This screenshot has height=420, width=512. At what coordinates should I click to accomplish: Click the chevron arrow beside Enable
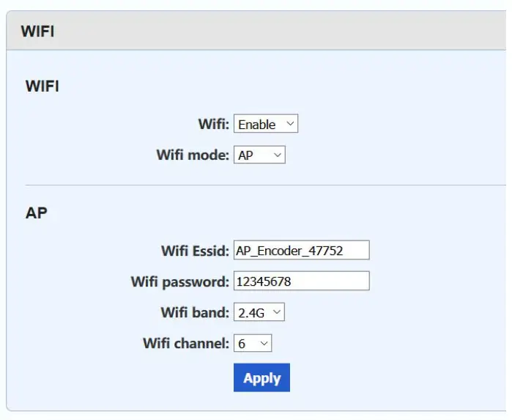click(289, 125)
